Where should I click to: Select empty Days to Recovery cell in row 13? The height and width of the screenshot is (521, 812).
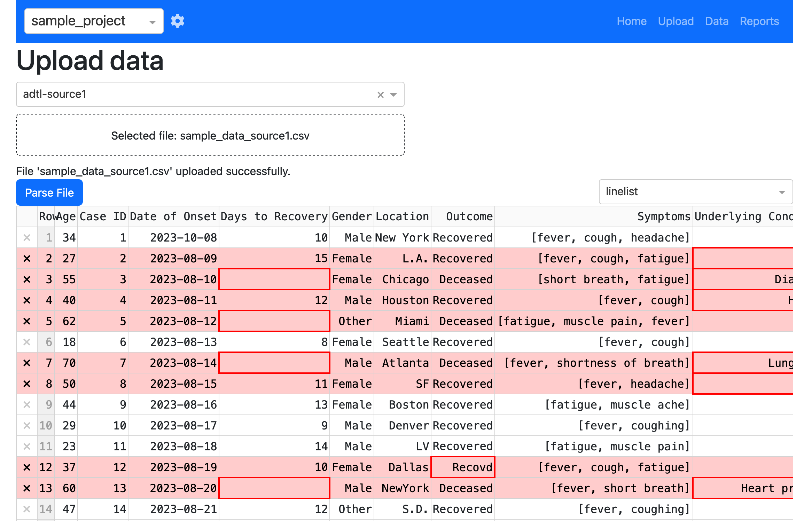274,488
